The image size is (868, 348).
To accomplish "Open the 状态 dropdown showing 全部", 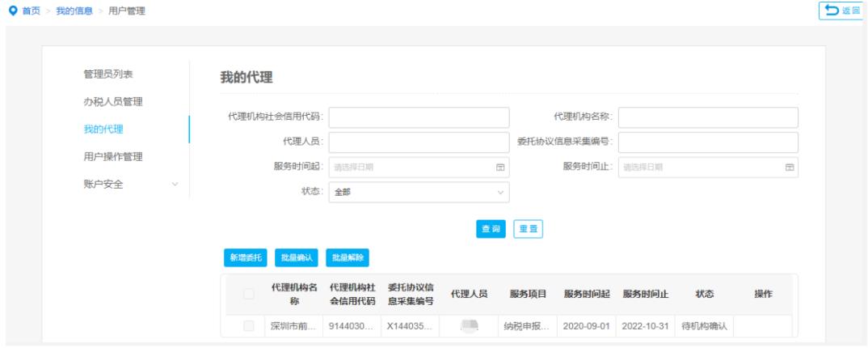I will (419, 193).
